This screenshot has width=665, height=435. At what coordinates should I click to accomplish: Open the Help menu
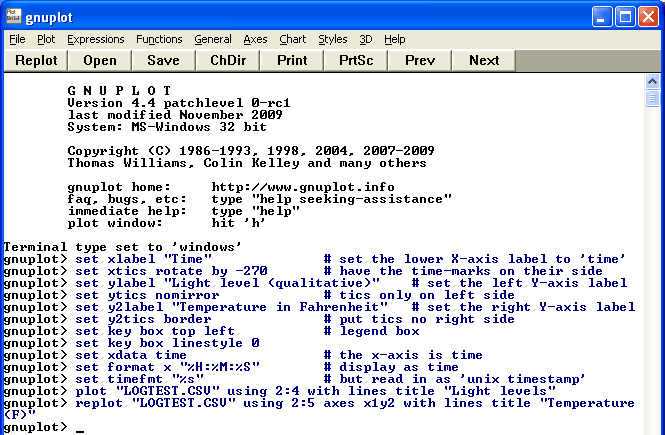pos(395,39)
